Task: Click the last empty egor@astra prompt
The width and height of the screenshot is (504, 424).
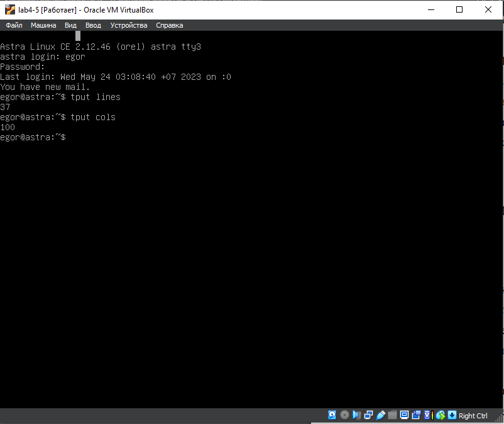Action: click(33, 137)
